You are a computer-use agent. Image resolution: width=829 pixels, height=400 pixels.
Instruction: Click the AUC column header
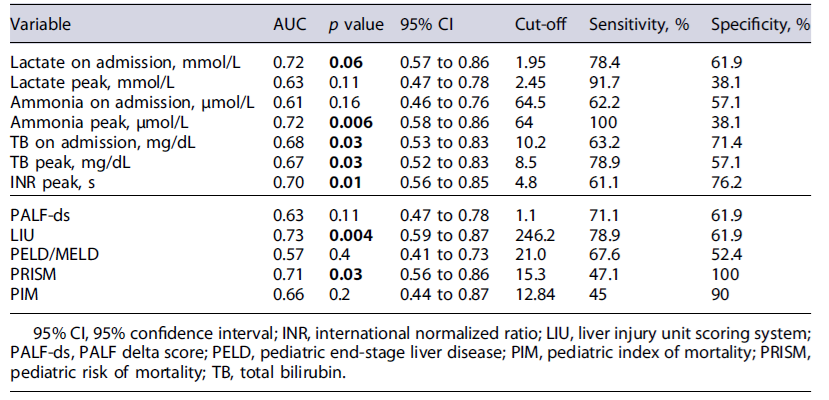click(x=288, y=23)
